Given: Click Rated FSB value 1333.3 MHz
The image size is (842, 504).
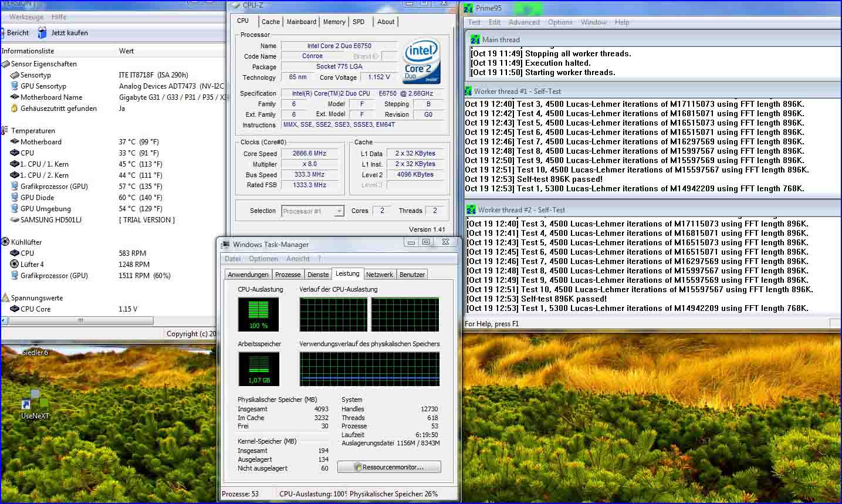Looking at the screenshot, I should (310, 185).
